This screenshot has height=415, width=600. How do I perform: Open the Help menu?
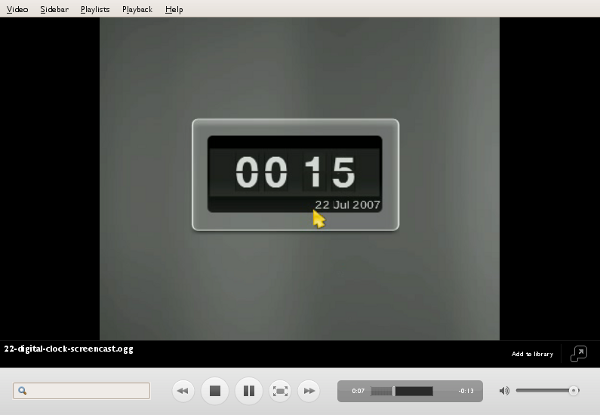point(174,9)
